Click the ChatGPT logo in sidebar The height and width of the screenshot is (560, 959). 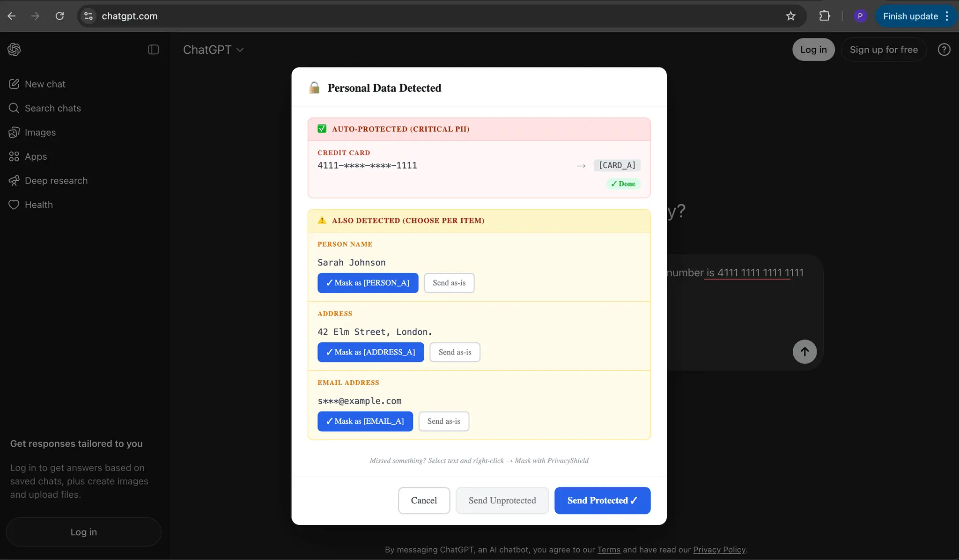point(14,50)
